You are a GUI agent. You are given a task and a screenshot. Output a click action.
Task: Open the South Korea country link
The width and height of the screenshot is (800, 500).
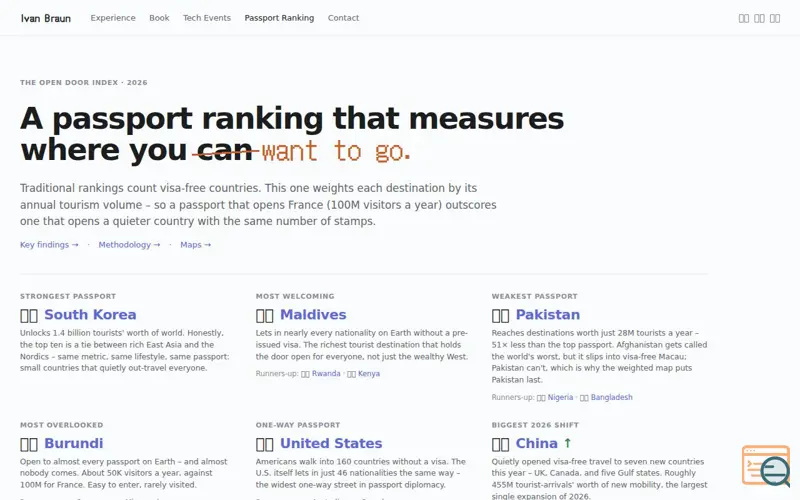[x=90, y=315]
